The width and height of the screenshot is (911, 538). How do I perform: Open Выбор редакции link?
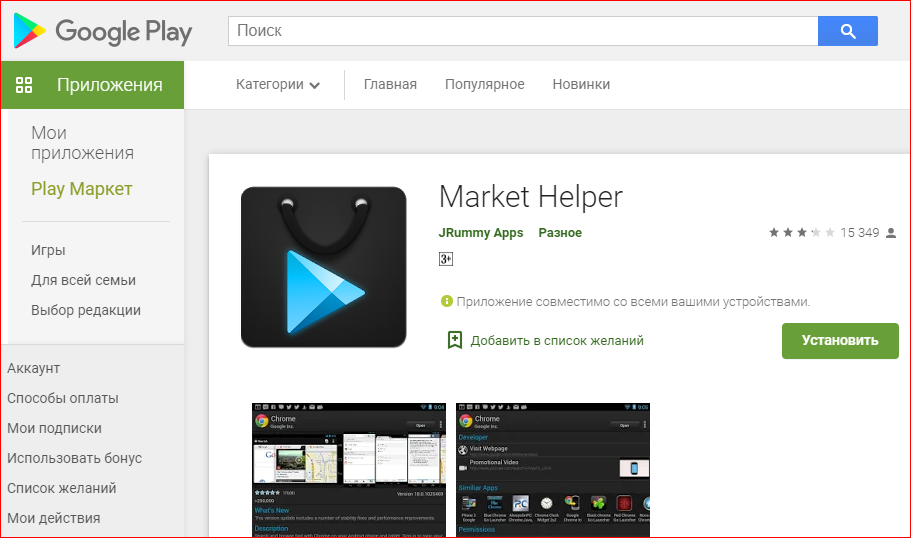[x=86, y=310]
